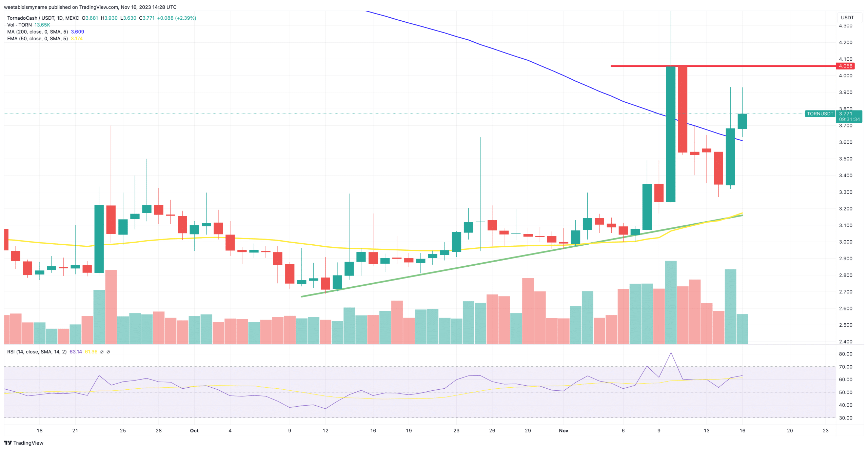868x450 pixels.
Task: Click the 3.000 price axis label
Action: coord(845,242)
